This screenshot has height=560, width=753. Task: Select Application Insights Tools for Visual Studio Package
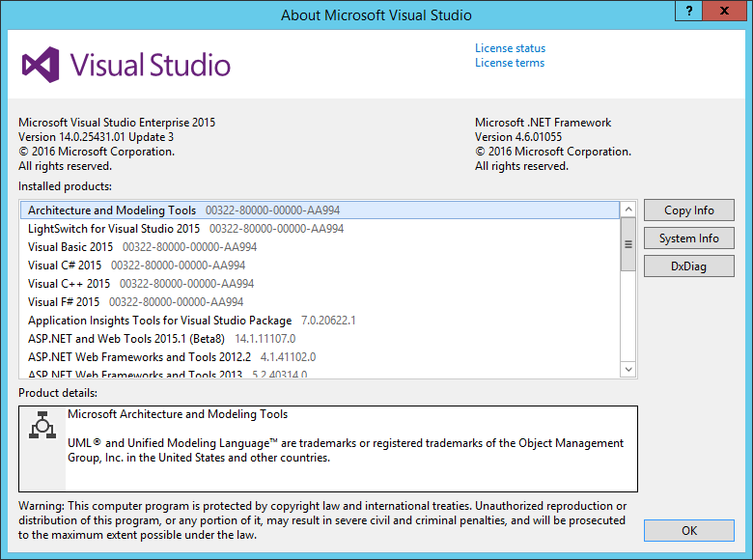(320, 321)
